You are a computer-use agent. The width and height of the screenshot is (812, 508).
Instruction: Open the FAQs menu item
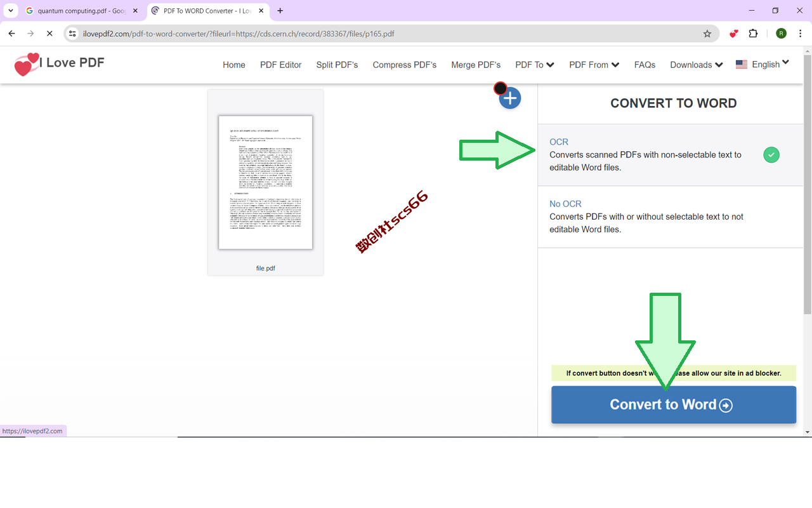(645, 65)
